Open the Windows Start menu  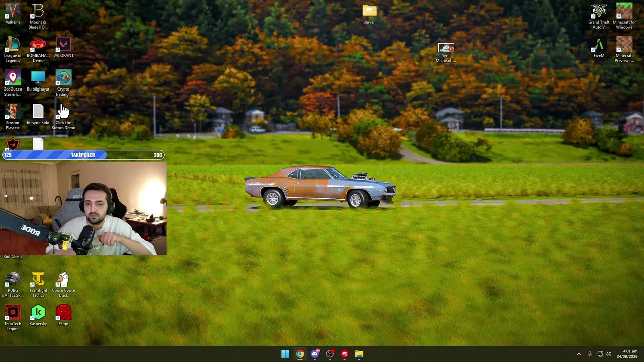pyautogui.click(x=285, y=354)
